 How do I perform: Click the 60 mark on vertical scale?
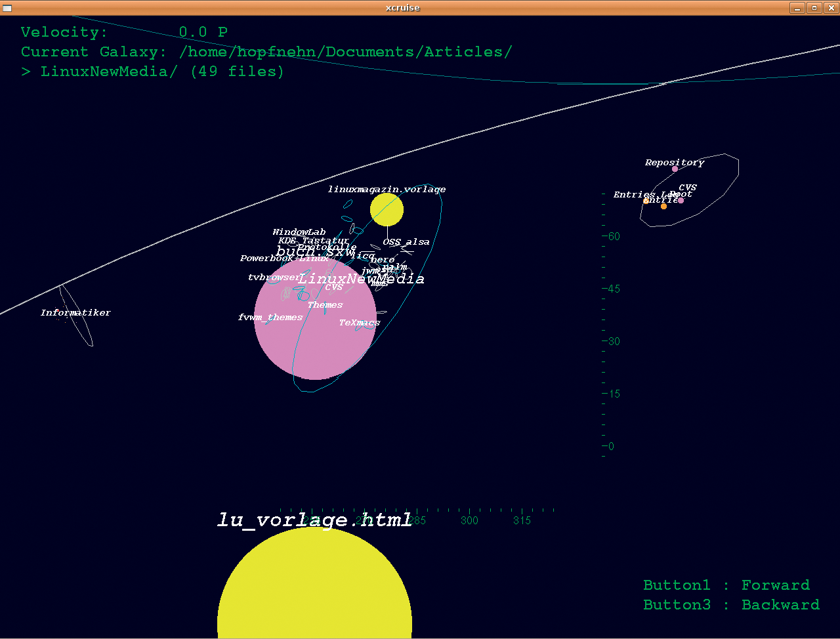click(614, 236)
